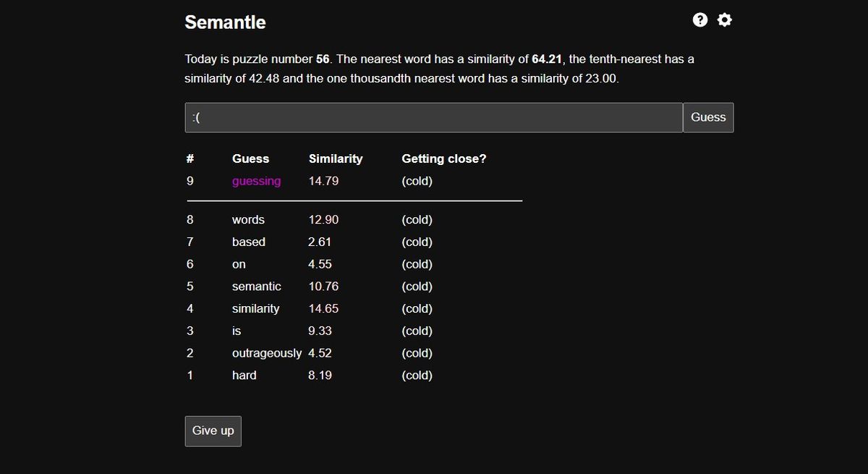
Task: Select the guessed word 'words'
Action: click(248, 219)
